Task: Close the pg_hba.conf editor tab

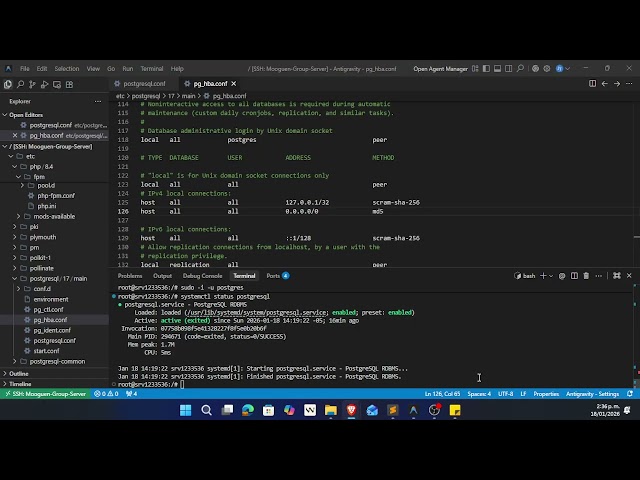Action: tap(233, 84)
